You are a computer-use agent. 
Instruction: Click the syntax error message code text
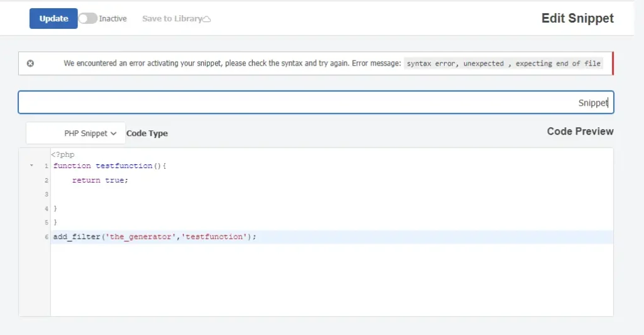point(504,64)
